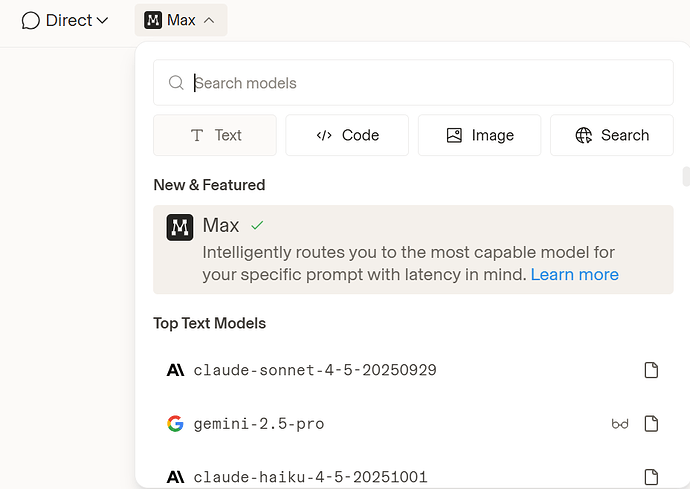Select the Search category tab

pyautogui.click(x=612, y=135)
